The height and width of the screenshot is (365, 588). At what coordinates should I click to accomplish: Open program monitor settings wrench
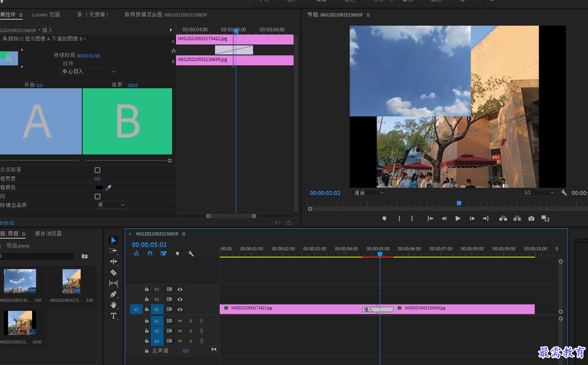tap(564, 193)
